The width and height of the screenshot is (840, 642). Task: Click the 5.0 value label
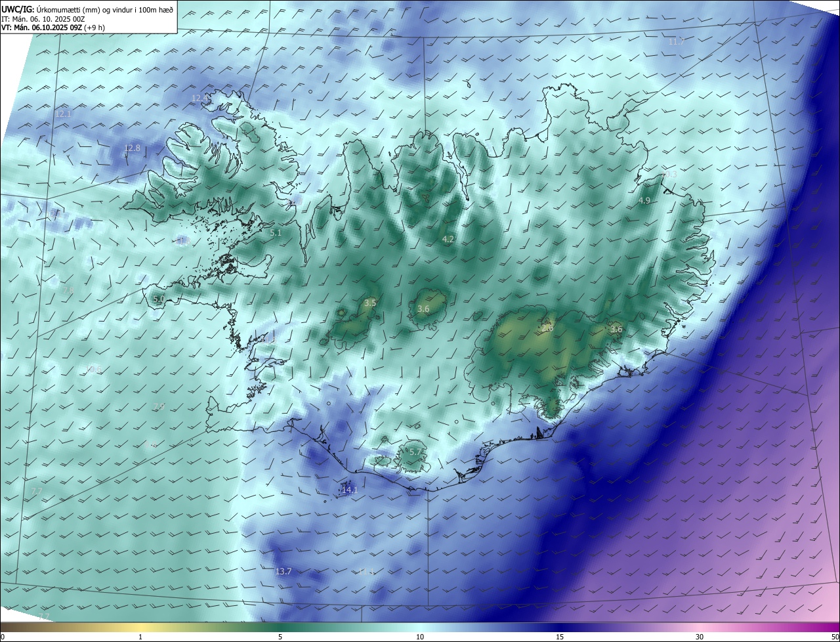[x=159, y=299]
